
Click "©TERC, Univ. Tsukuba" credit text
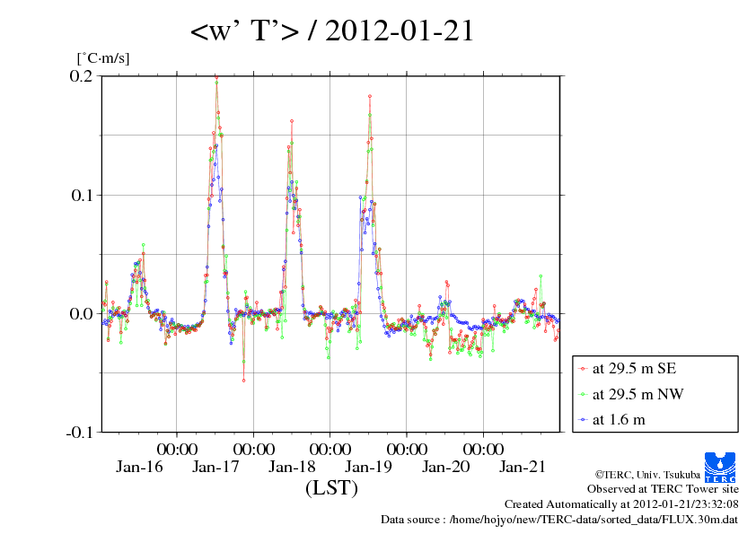[x=647, y=474]
